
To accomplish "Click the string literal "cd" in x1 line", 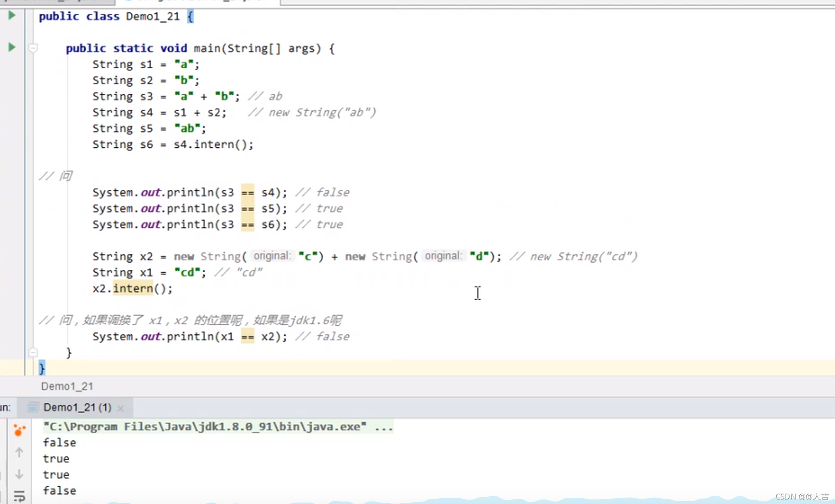I will 187,272.
